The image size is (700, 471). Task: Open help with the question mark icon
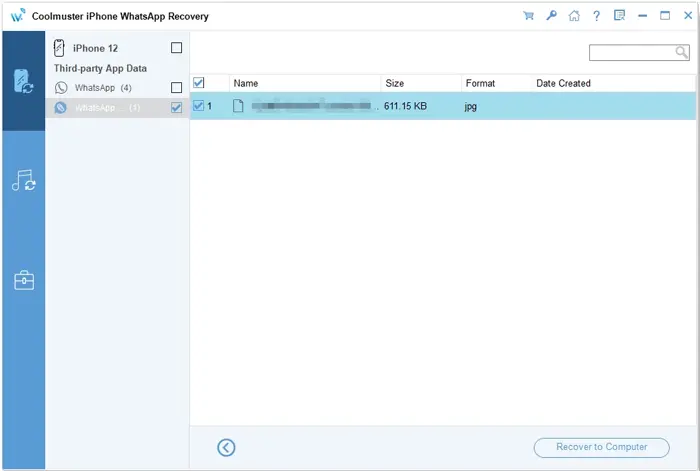coord(597,16)
